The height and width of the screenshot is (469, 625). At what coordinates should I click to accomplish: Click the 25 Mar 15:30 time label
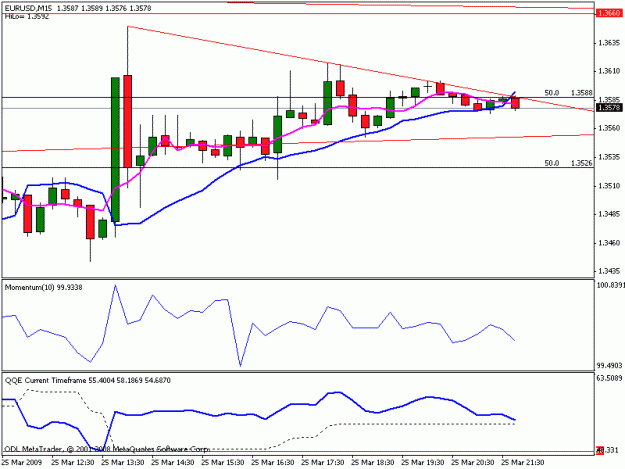223,462
